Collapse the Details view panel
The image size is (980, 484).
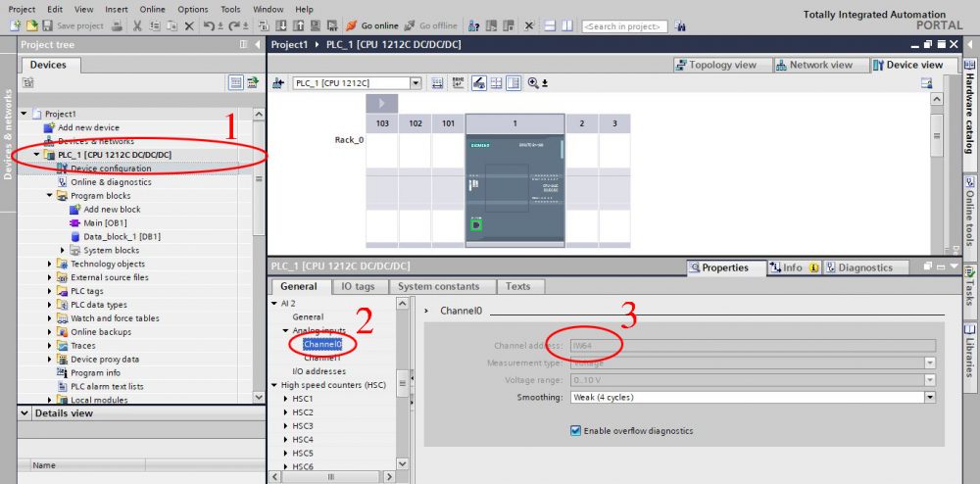pyautogui.click(x=24, y=412)
